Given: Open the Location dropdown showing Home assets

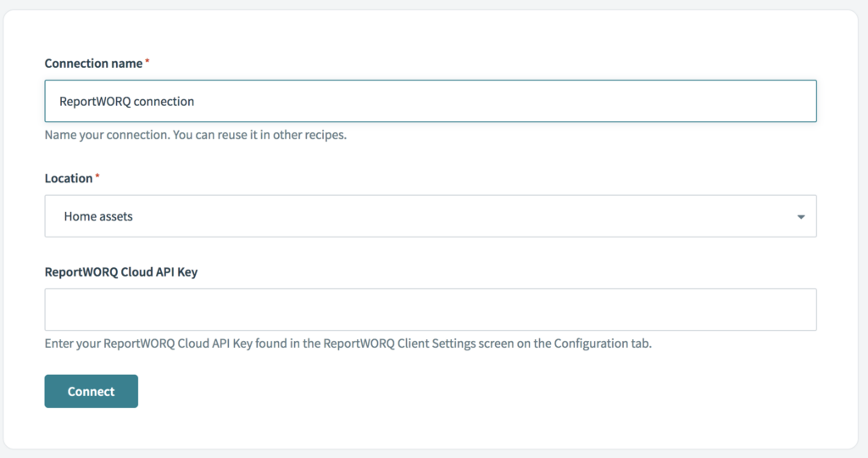Looking at the screenshot, I should pyautogui.click(x=430, y=216).
